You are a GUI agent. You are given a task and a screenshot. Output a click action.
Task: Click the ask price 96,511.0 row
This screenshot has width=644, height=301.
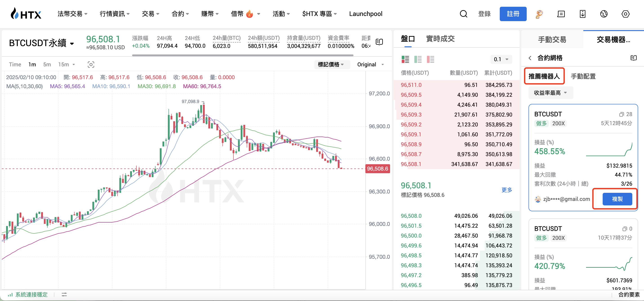pos(457,85)
